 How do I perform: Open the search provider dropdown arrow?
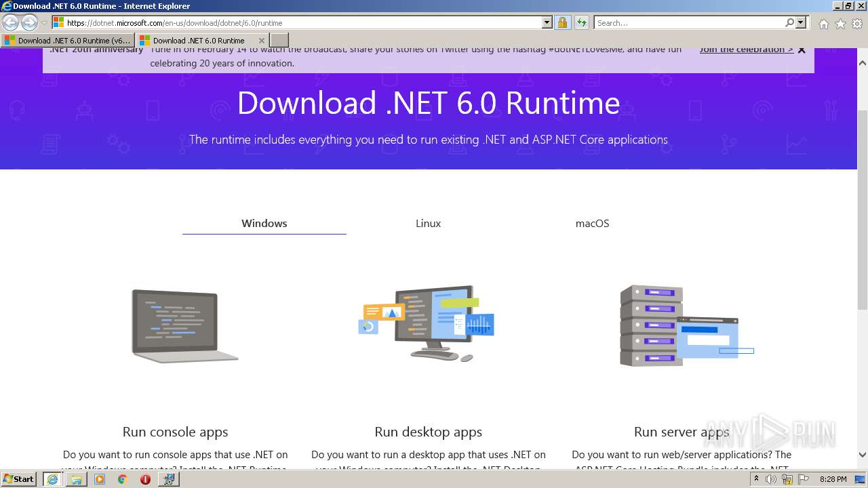[801, 23]
